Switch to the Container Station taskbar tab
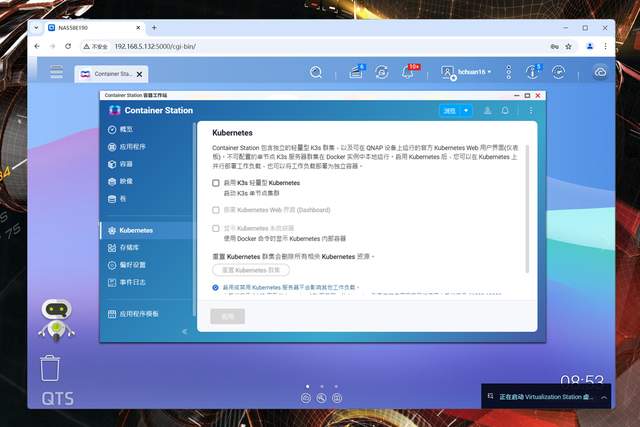640x427 pixels. pyautogui.click(x=111, y=74)
